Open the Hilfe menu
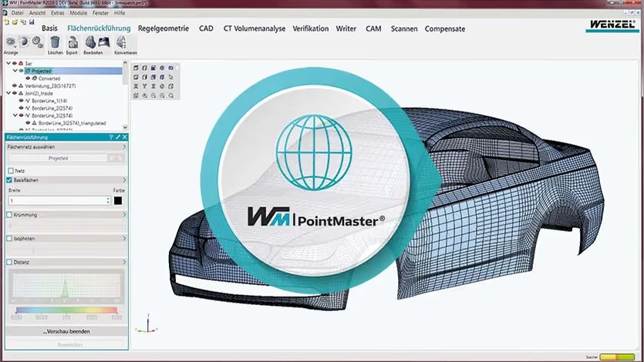 (120, 13)
